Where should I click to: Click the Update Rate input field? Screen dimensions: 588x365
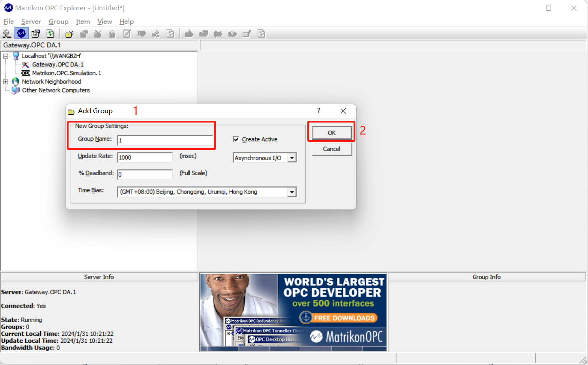point(145,157)
